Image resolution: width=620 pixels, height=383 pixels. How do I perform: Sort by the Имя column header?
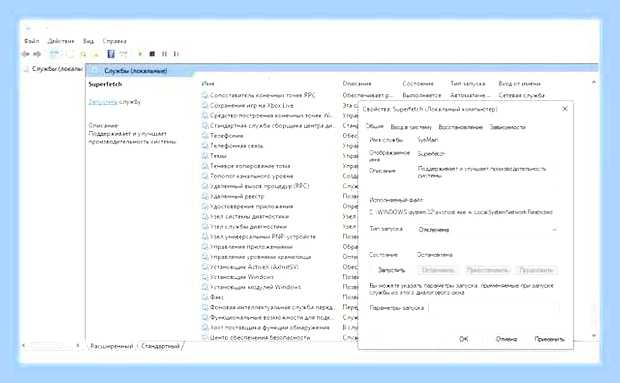tap(208, 84)
